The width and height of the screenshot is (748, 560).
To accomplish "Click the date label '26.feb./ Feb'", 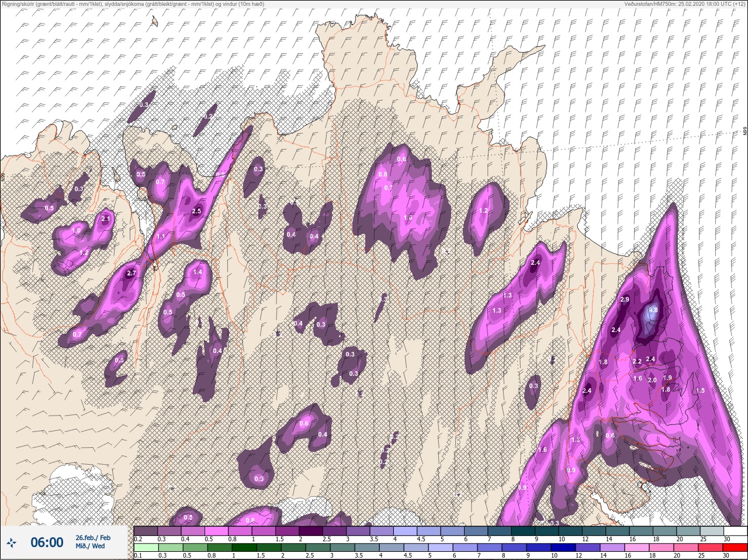I will 93,537.
